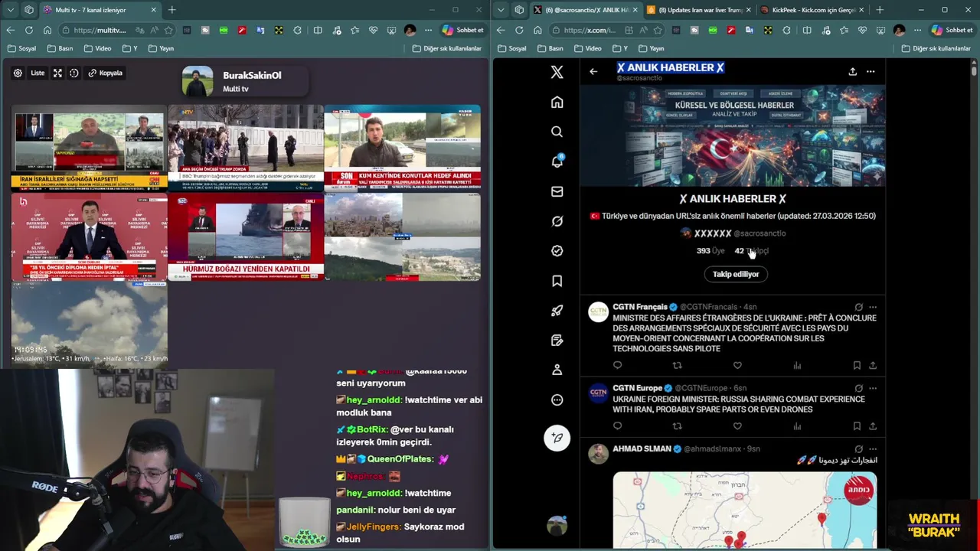Open Multi tv settings gear icon
The height and width of the screenshot is (551, 980).
coord(18,73)
